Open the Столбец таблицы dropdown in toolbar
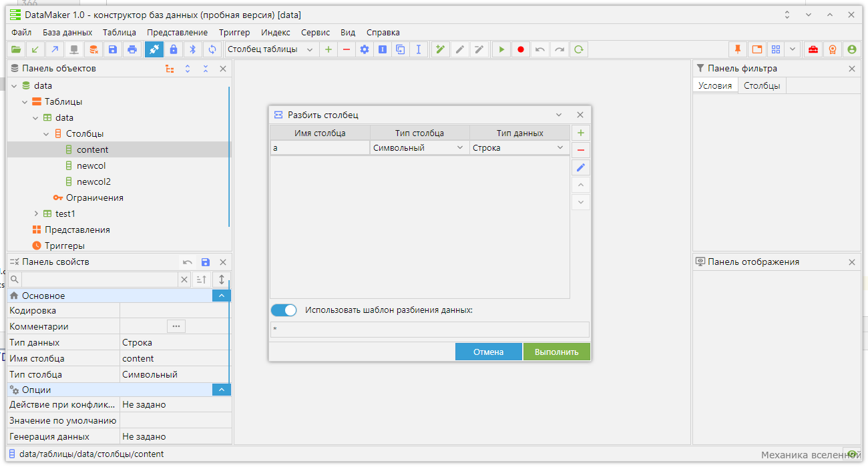The height and width of the screenshot is (467, 868). point(270,49)
